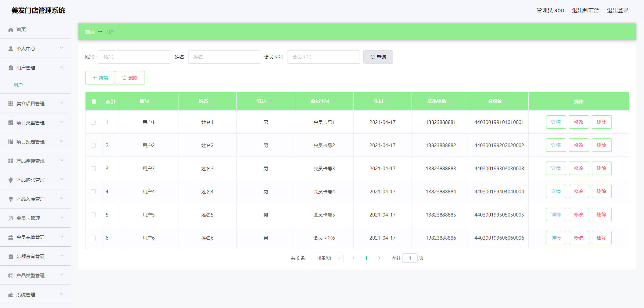Check the row checkbox for 用户3
Image resolution: width=644 pixels, height=308 pixels.
93,169
